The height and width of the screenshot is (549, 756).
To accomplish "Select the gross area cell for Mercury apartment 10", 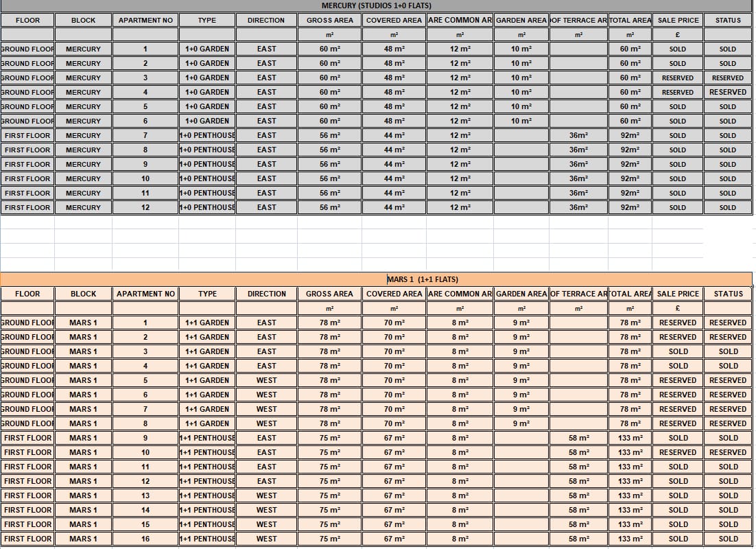I will coord(330,178).
